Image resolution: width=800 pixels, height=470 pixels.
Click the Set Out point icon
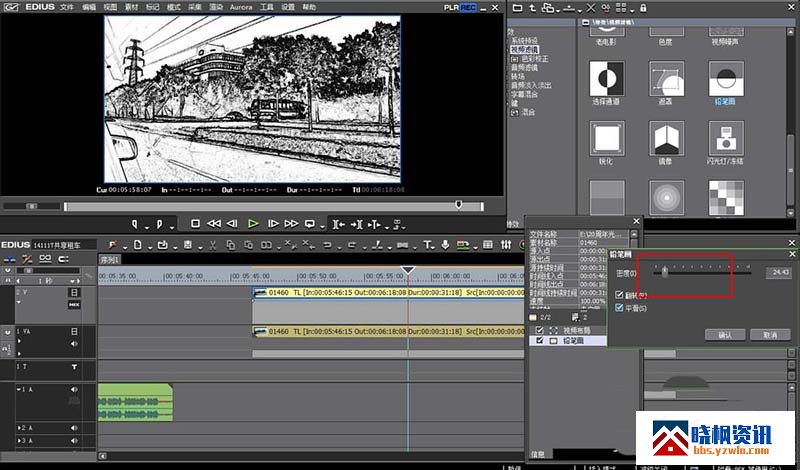(x=159, y=224)
